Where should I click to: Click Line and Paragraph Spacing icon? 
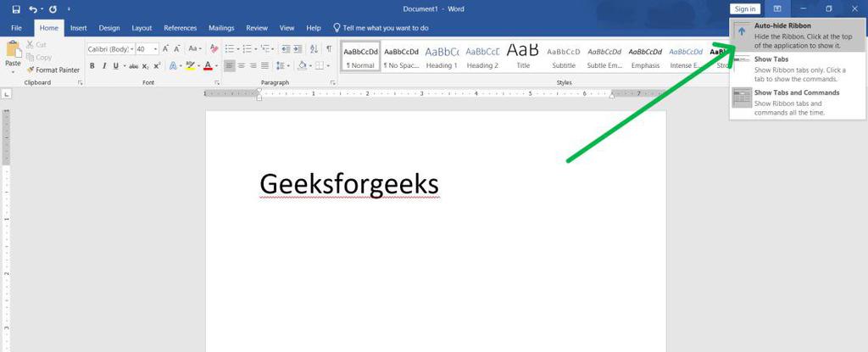click(280, 66)
